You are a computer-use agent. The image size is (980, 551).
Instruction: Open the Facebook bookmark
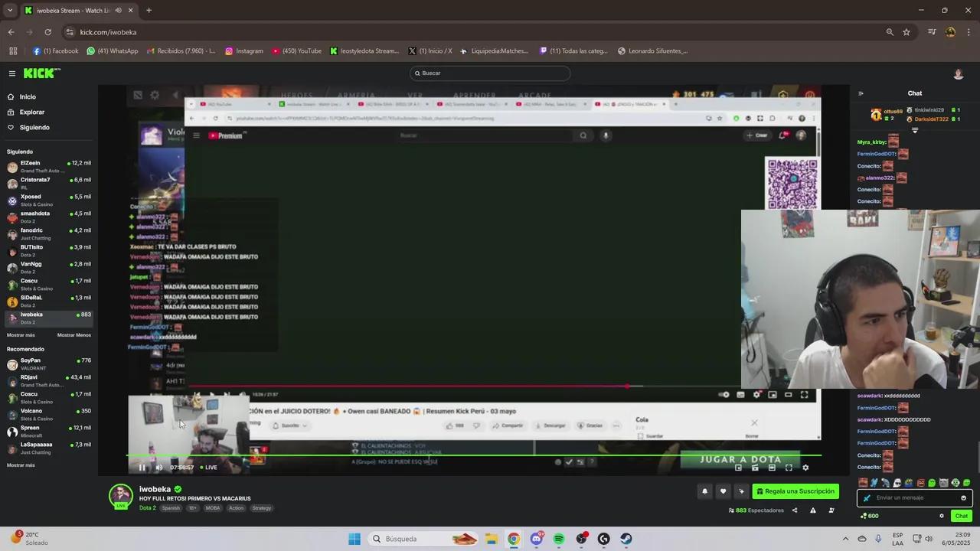[55, 51]
